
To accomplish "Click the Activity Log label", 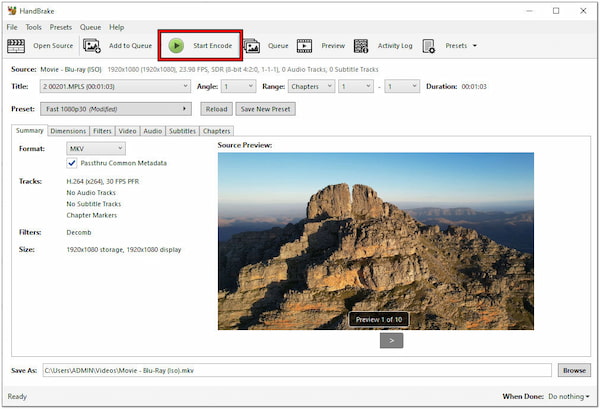I will pos(395,46).
